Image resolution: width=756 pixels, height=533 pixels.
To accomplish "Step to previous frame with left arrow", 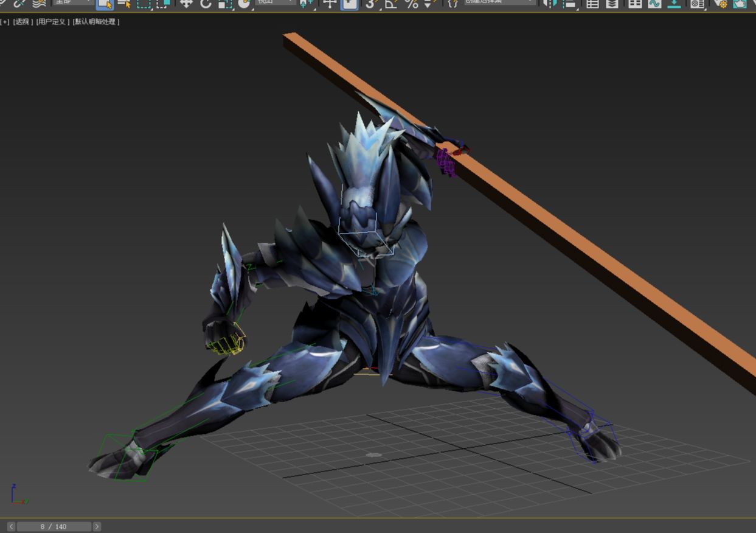I will [11, 526].
